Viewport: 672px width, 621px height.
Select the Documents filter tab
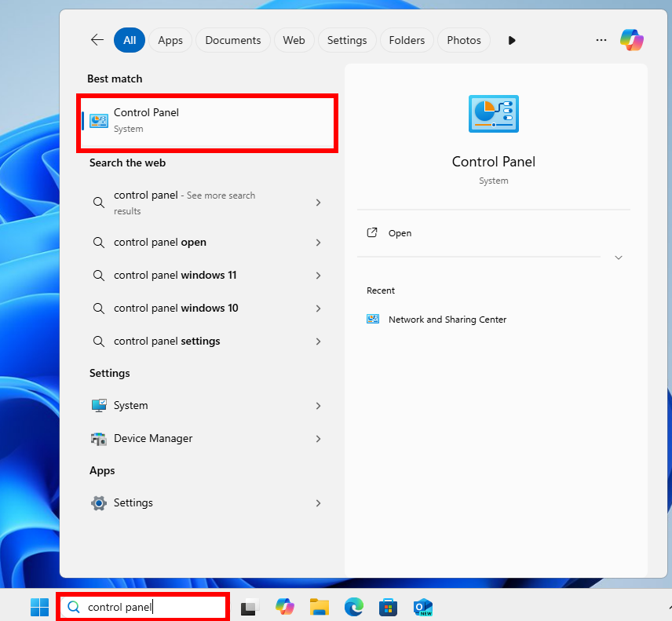tap(233, 40)
